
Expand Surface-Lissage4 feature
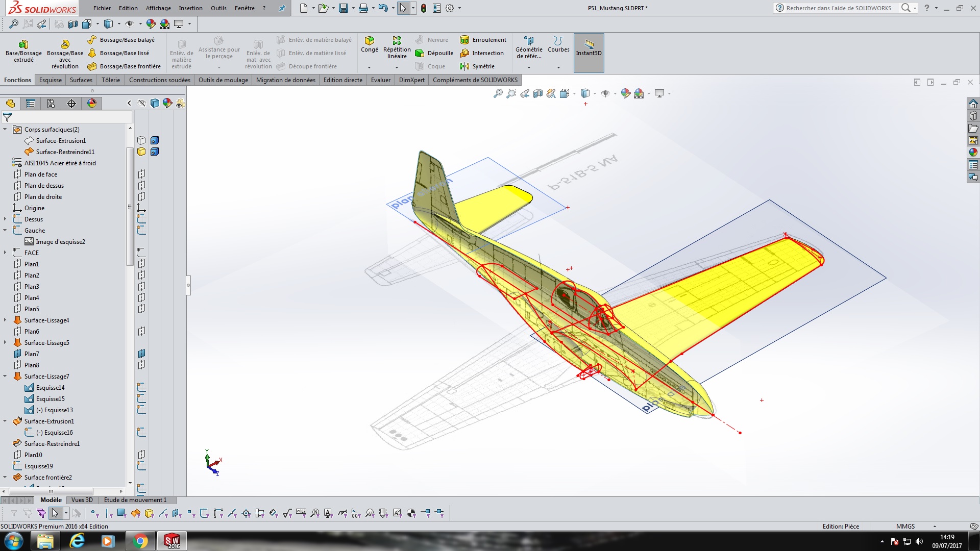pyautogui.click(x=5, y=320)
